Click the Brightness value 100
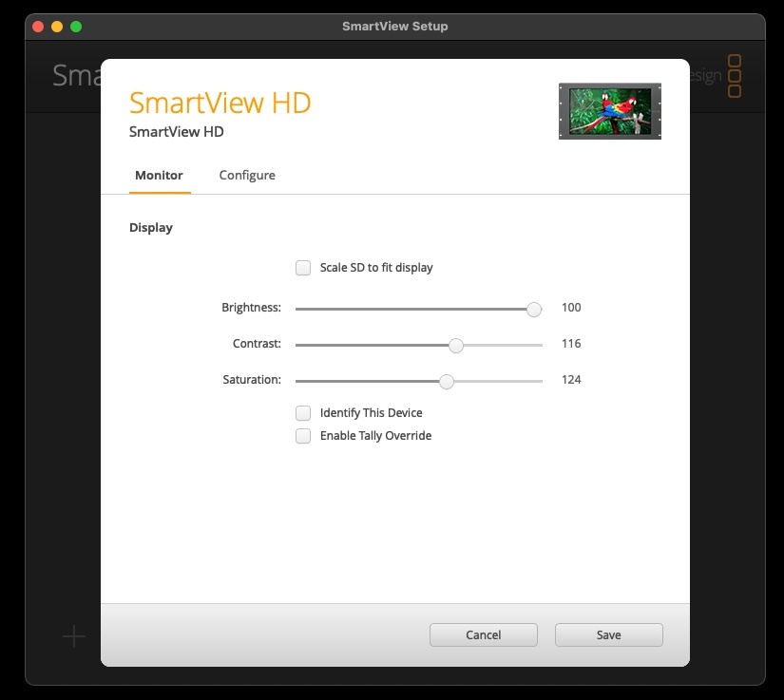Image resolution: width=784 pixels, height=700 pixels. click(x=571, y=308)
